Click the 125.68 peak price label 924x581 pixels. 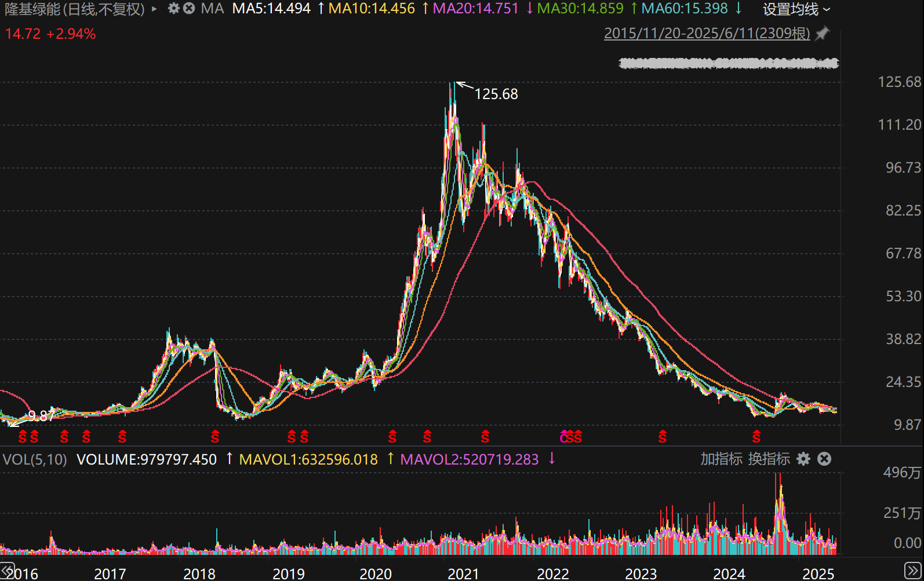point(496,94)
